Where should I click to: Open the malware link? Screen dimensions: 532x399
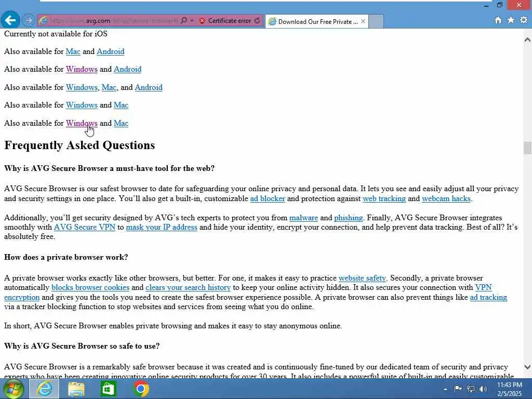pos(303,218)
